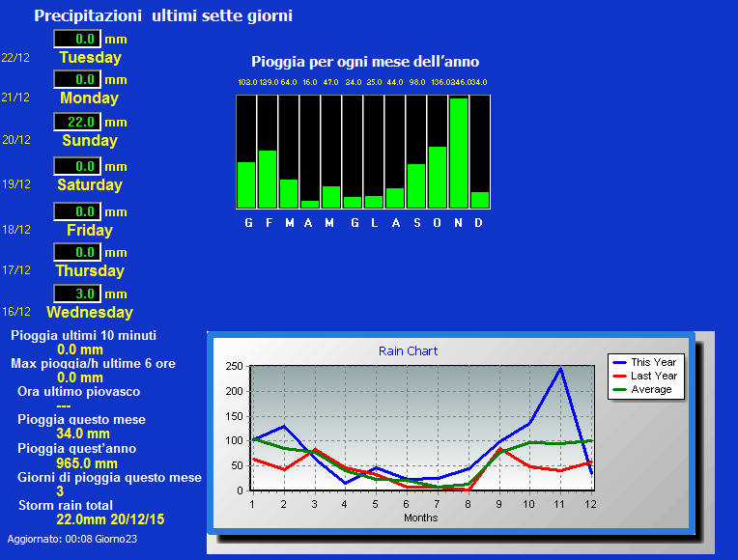Viewport: 738px width, 560px height.
Task: Click the September bar above letter S
Action: (x=416, y=185)
